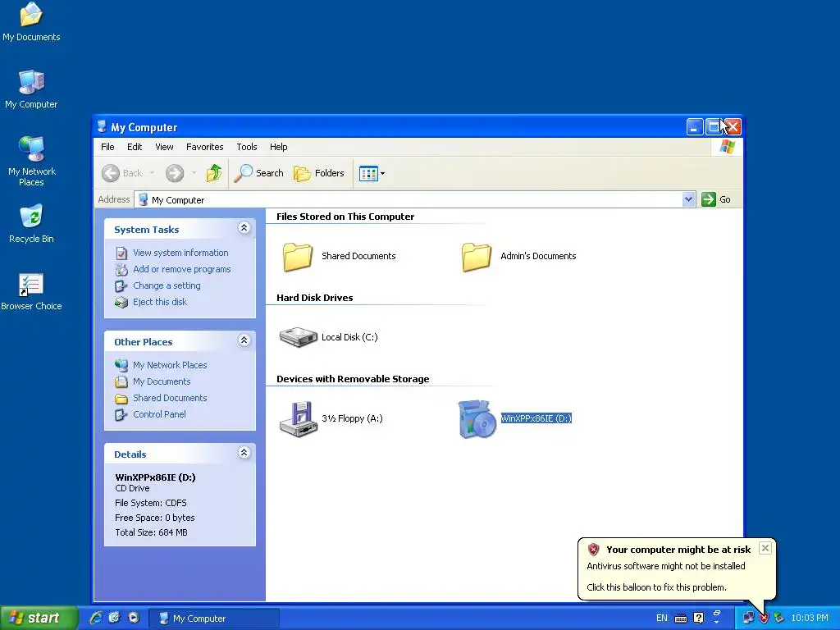Open My Network Places in Other Places

click(x=170, y=365)
